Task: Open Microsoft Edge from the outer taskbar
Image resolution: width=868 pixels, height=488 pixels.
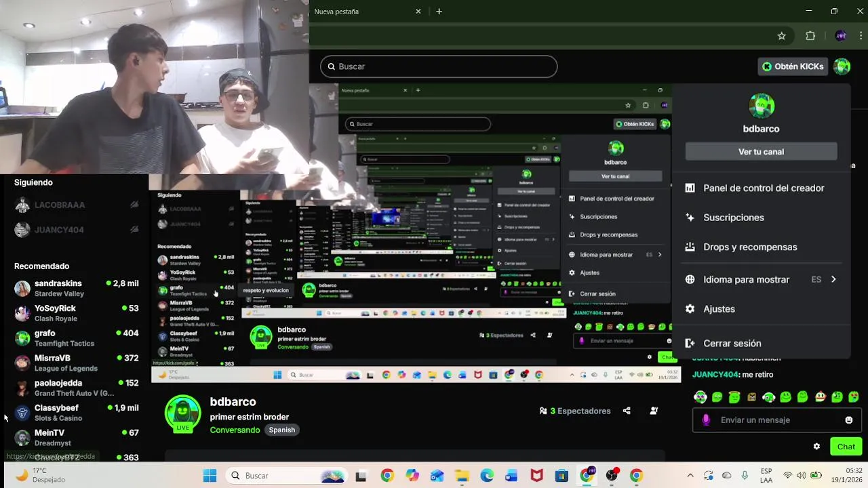Action: point(487,476)
